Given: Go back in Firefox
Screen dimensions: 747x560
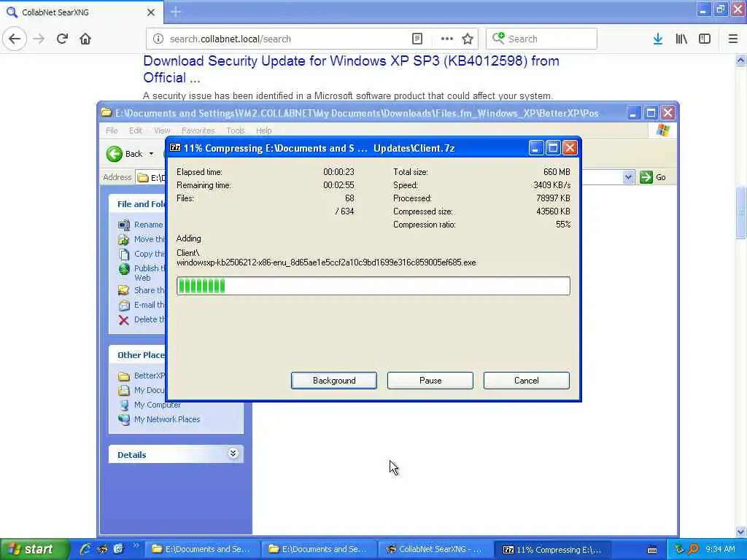Looking at the screenshot, I should [x=15, y=39].
